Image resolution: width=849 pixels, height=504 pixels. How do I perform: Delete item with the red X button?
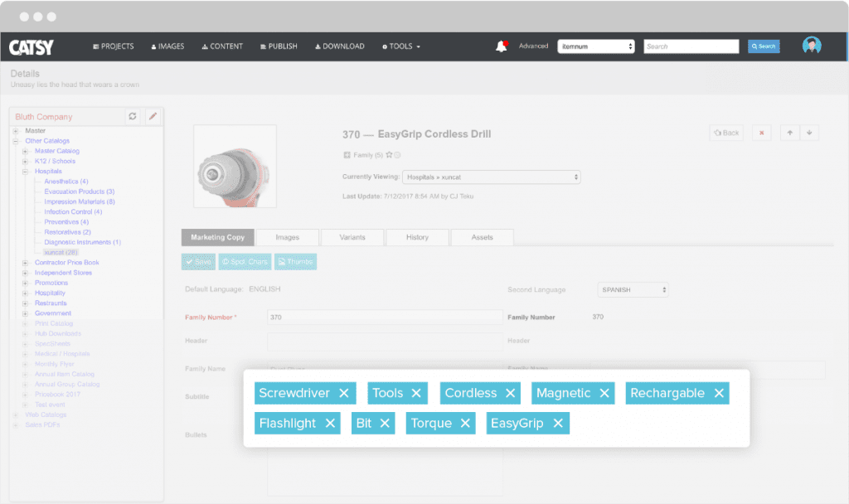pos(761,133)
